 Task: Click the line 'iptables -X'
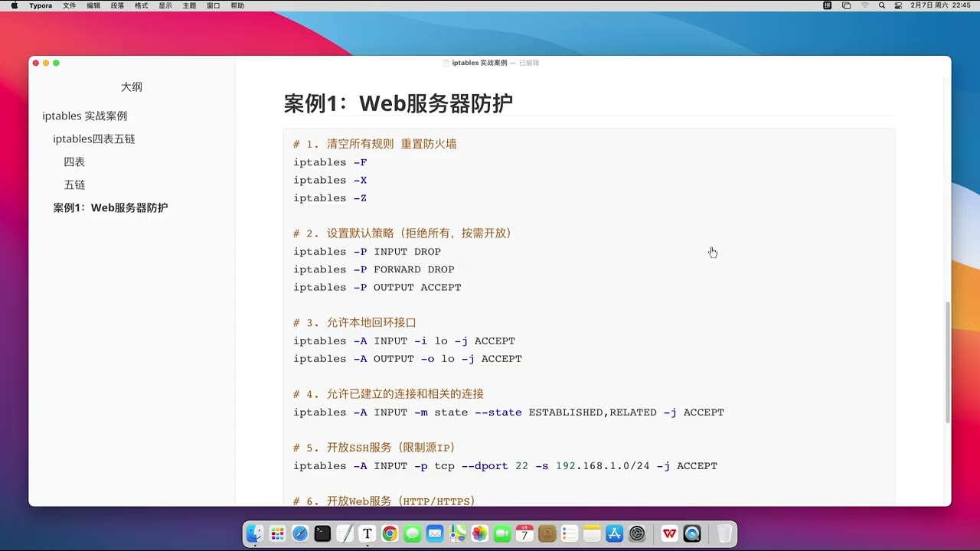pyautogui.click(x=330, y=180)
